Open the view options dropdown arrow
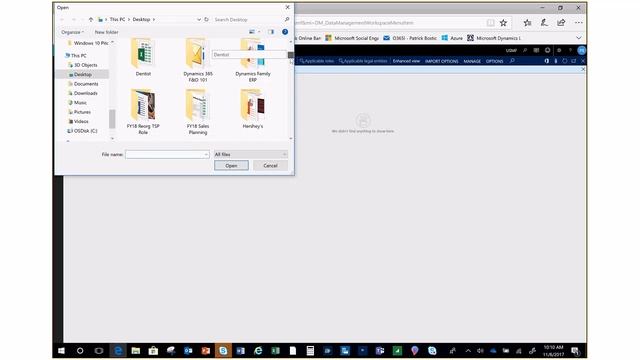Image resolution: width=640 pixels, height=360 pixels. tap(259, 32)
